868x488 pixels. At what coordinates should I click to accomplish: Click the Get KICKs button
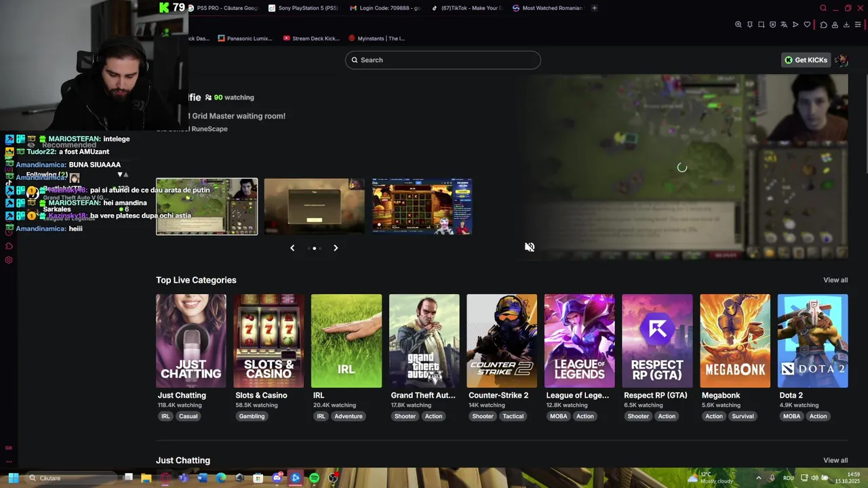(x=806, y=60)
